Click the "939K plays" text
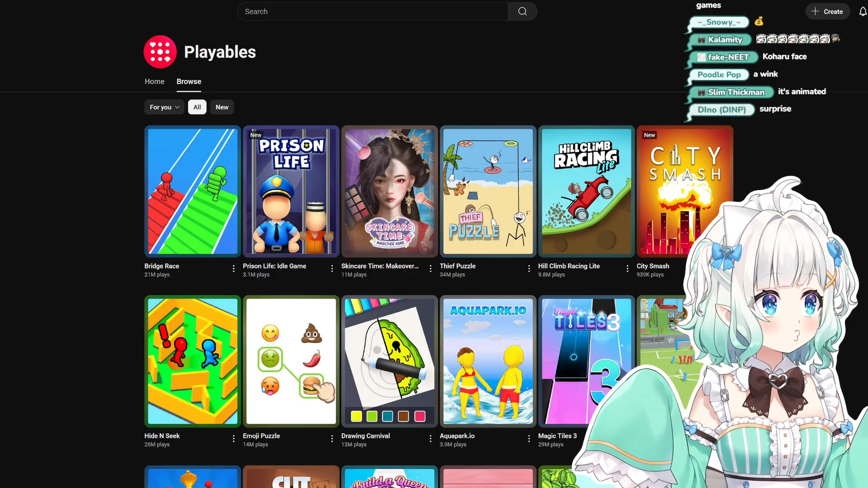Viewport: 868px width, 488px height. [x=650, y=275]
